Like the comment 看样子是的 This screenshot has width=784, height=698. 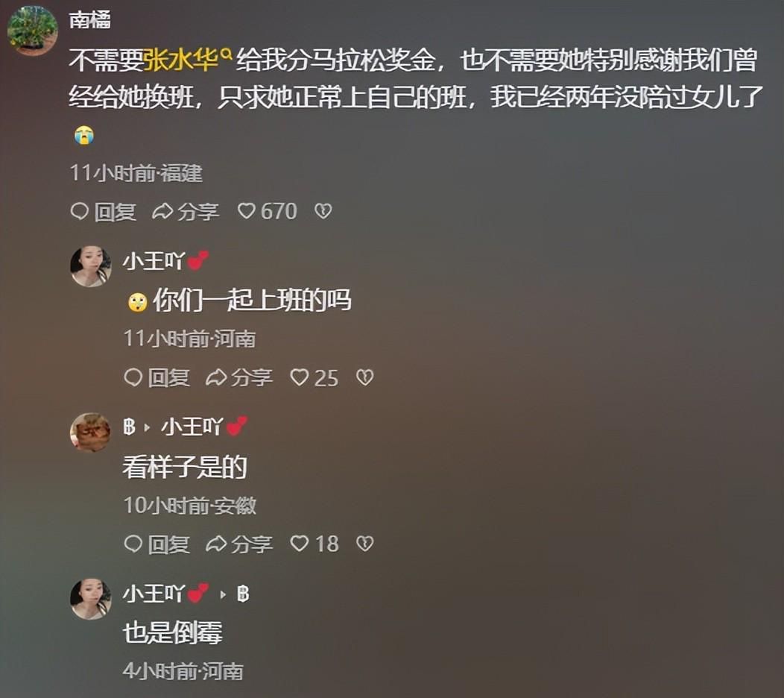coord(314,544)
